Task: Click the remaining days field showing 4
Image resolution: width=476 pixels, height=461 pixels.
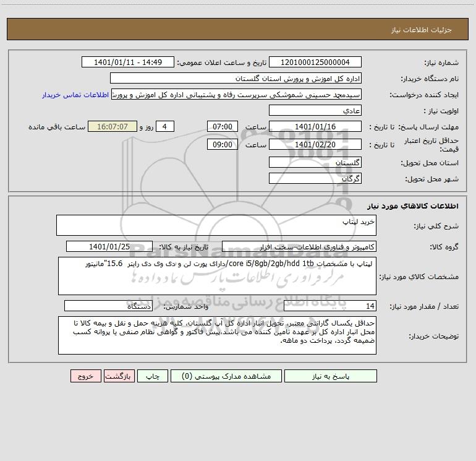Action: pos(165,126)
